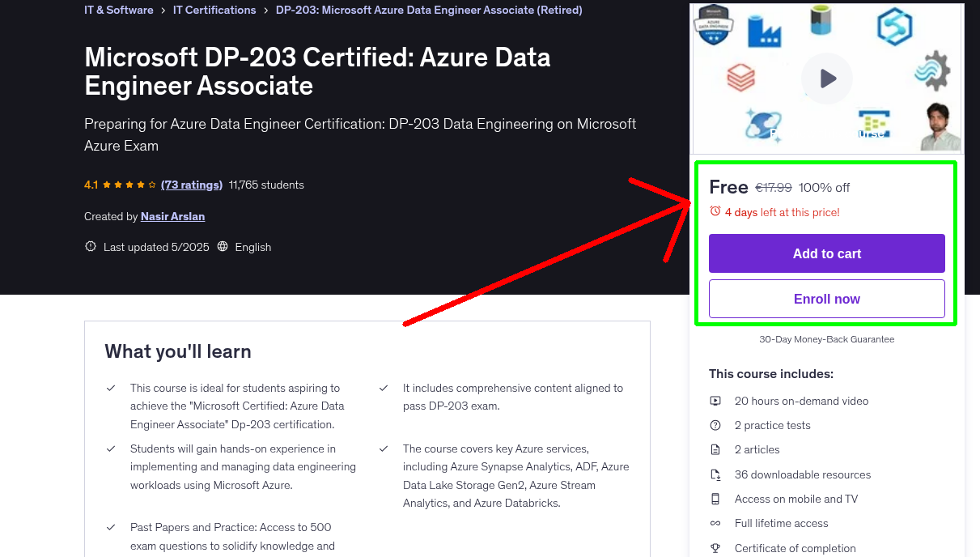The image size is (980, 557).
Task: Navigate to IT Certifications breadcrumb
Action: [214, 10]
